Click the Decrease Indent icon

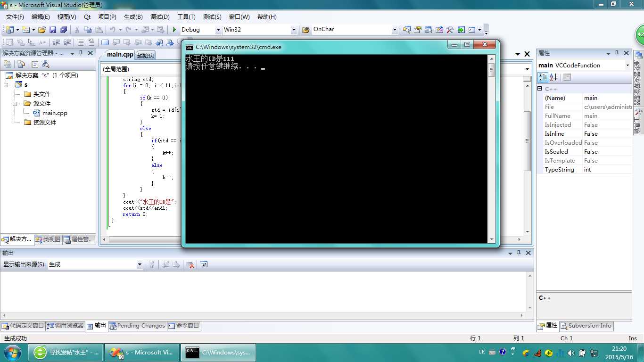56,42
